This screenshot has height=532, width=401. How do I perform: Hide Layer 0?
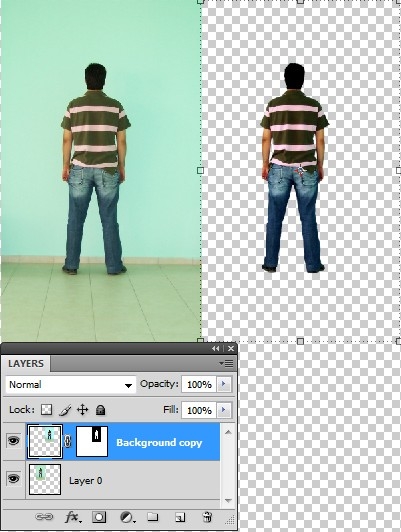(x=14, y=479)
